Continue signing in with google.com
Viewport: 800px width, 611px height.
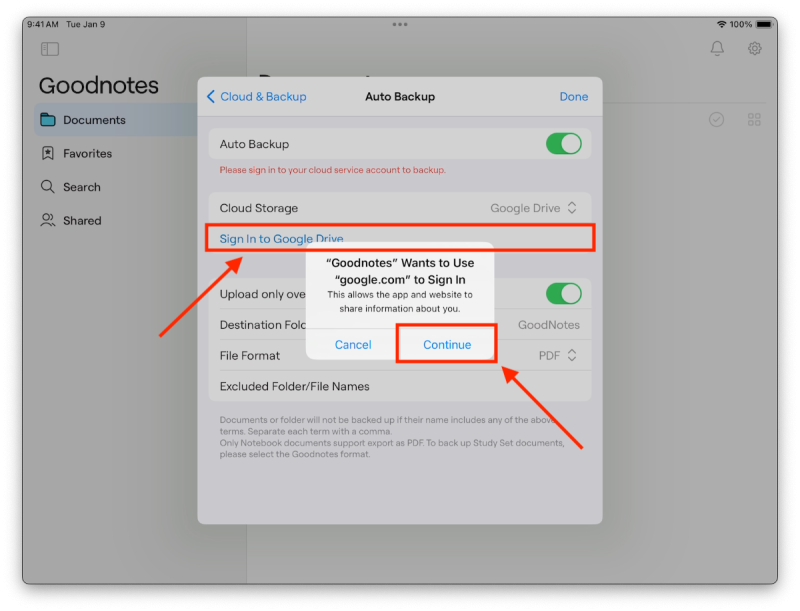[446, 344]
